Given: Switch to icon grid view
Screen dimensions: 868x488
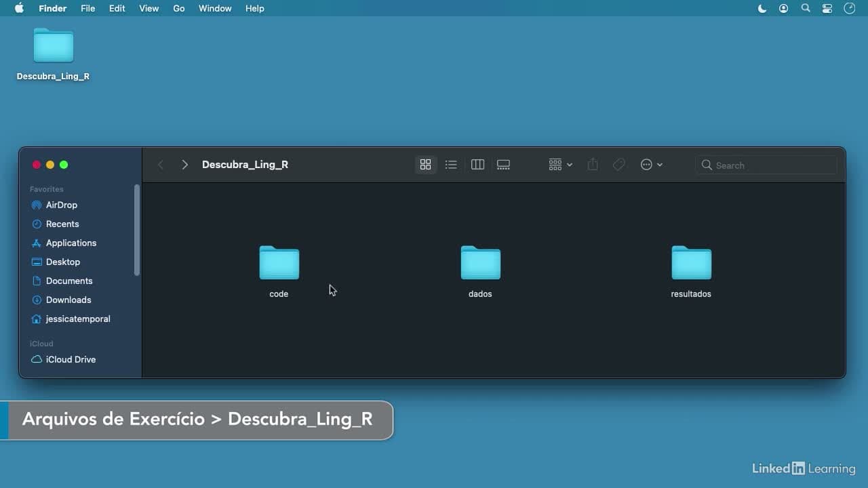Looking at the screenshot, I should pyautogui.click(x=425, y=165).
